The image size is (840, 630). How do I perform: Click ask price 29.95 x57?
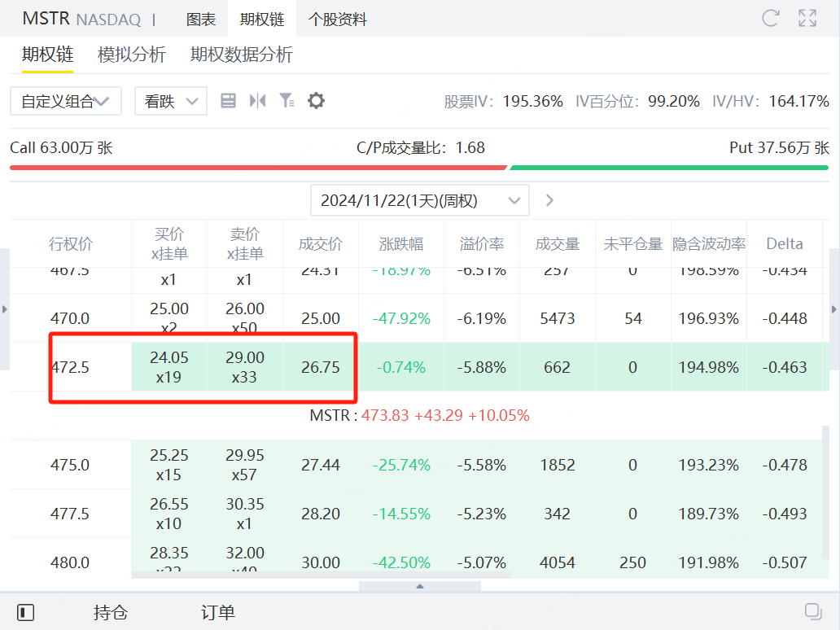(245, 465)
